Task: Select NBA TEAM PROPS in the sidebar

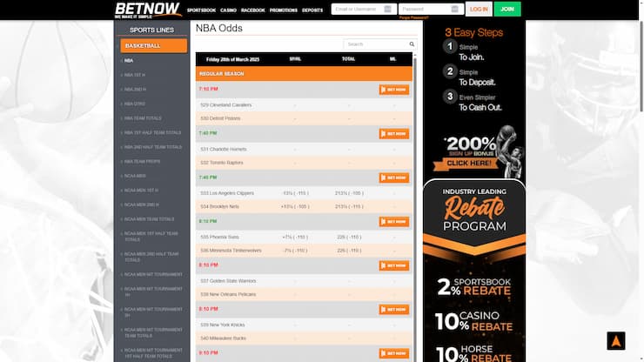Action: [142, 162]
